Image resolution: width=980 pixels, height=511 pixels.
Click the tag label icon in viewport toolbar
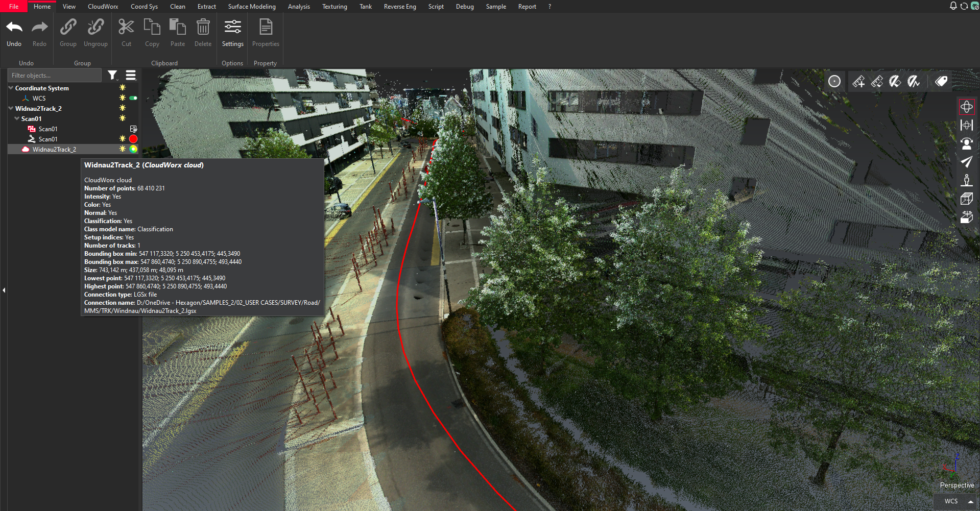[x=941, y=82]
